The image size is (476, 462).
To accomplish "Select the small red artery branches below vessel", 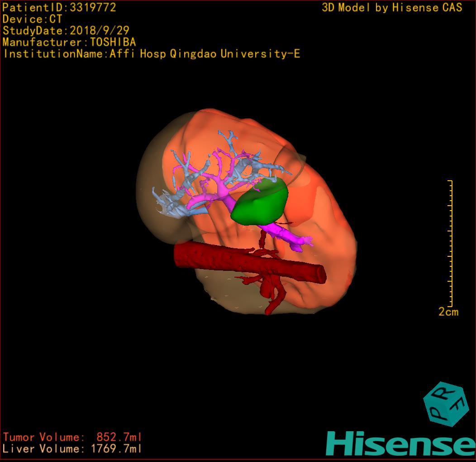I will point(274,294).
